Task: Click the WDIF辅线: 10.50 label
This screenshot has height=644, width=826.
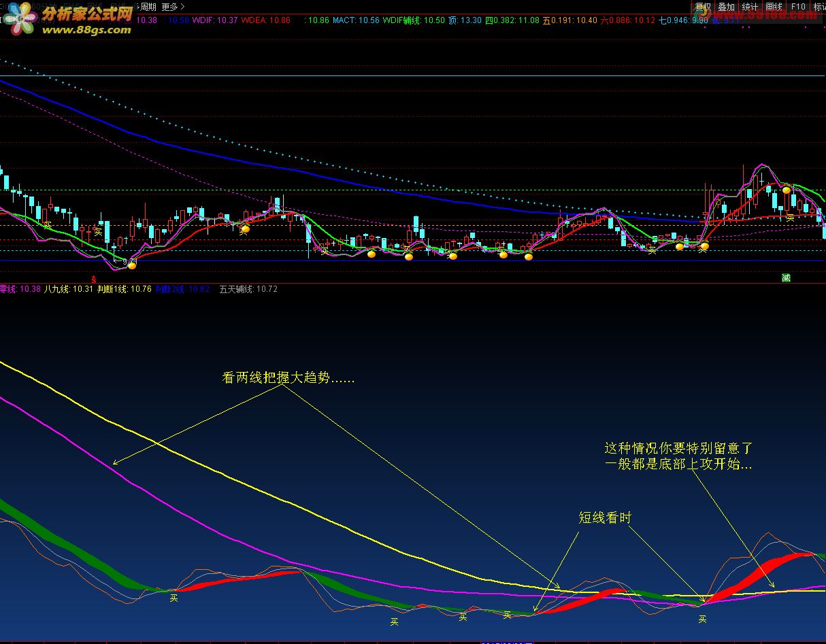Action: coord(414,20)
